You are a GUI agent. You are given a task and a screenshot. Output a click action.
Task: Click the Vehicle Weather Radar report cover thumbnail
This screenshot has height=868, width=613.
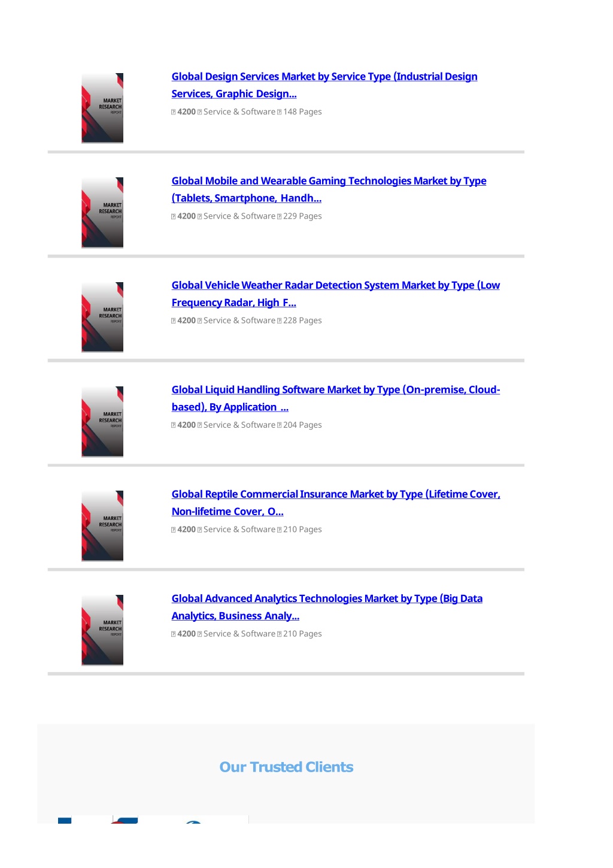click(x=102, y=317)
